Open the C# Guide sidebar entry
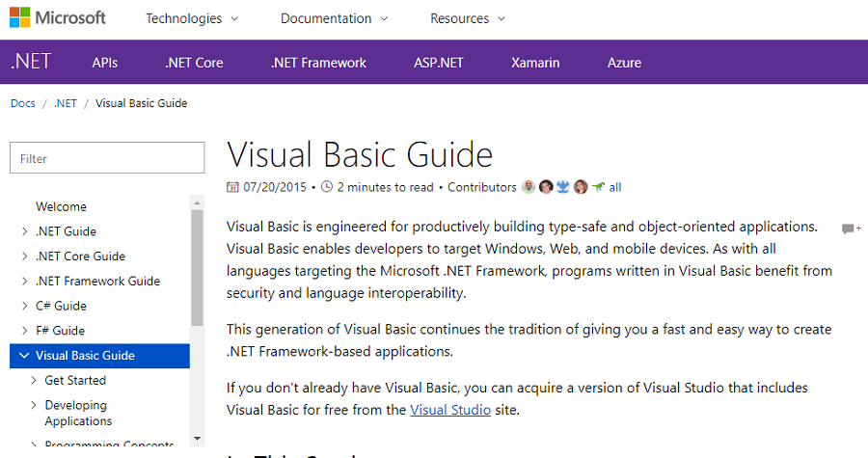 pyautogui.click(x=61, y=306)
